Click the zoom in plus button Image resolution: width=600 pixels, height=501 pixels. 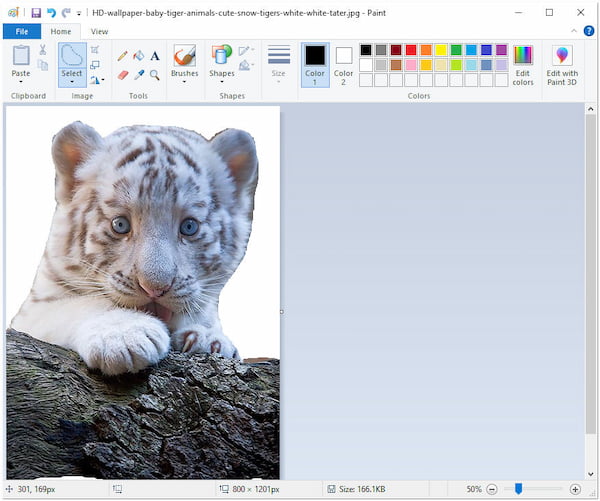pyautogui.click(x=575, y=489)
